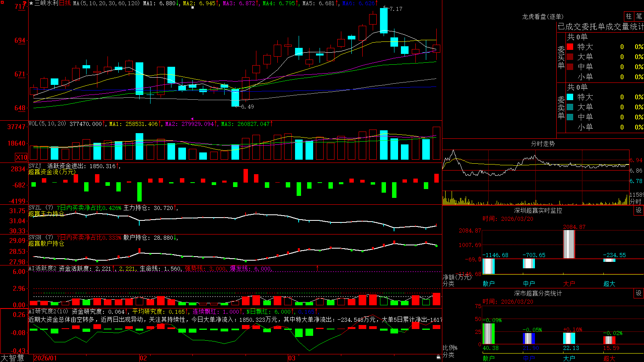
Task: Click the SVZJ indicator label
Action: (x=35, y=166)
